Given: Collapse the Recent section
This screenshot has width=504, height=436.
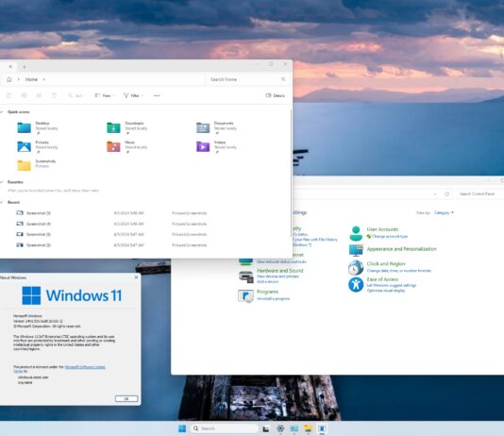Looking at the screenshot, I should [2, 202].
